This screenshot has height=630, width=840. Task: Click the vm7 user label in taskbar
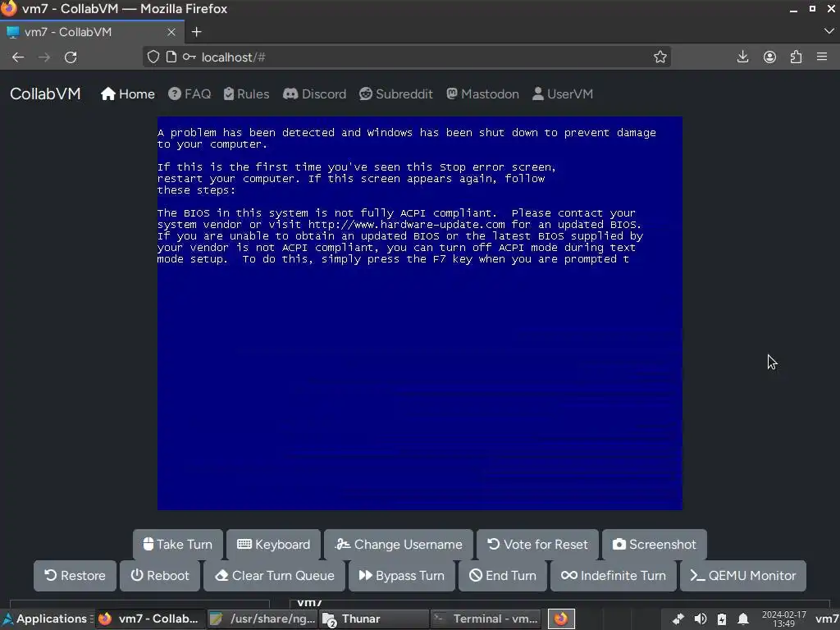[827, 619]
